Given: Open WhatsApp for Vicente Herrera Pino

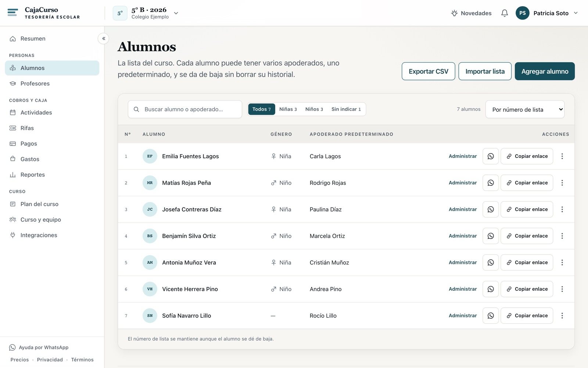Looking at the screenshot, I should click(x=491, y=289).
